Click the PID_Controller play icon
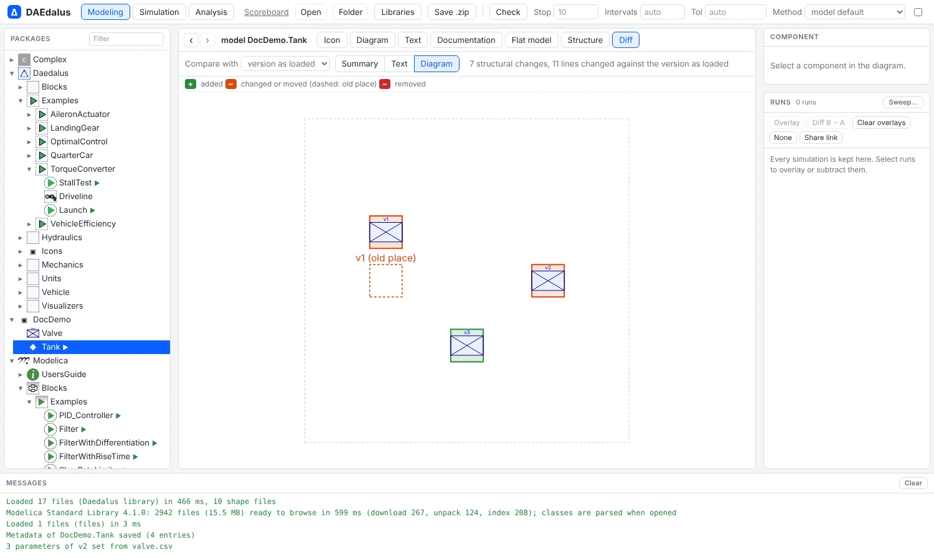Screen dimensions: 934x560 (x=50, y=416)
